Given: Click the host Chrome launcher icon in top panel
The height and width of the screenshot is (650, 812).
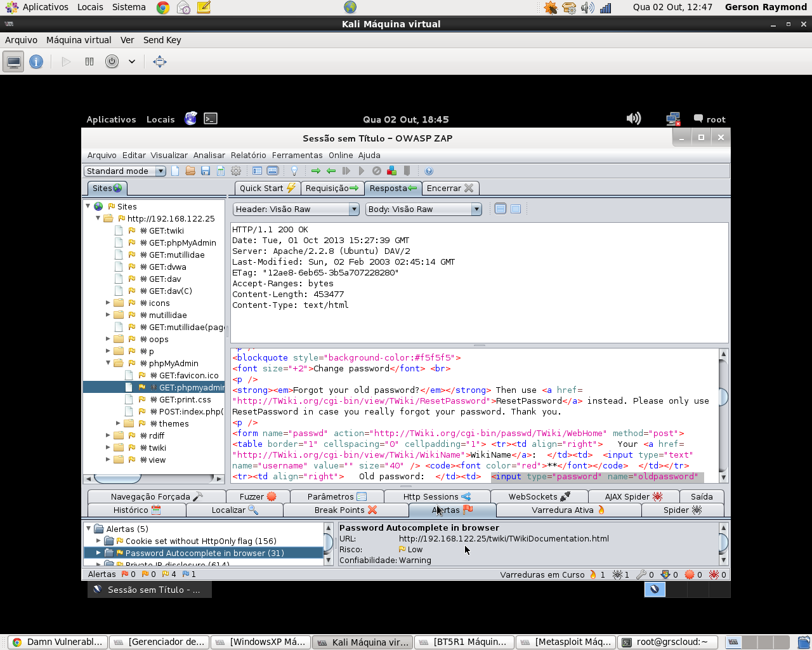Looking at the screenshot, I should 163,8.
